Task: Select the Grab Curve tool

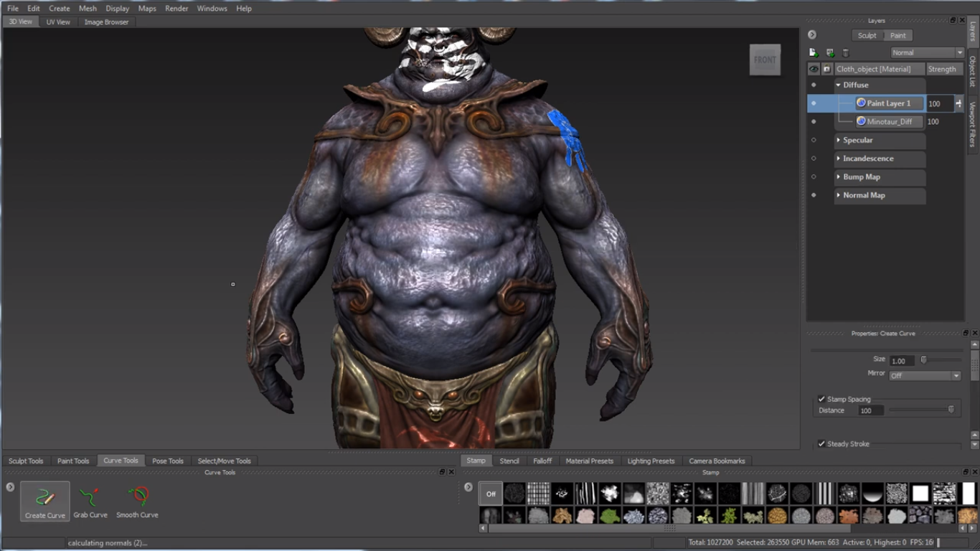Action: (90, 501)
